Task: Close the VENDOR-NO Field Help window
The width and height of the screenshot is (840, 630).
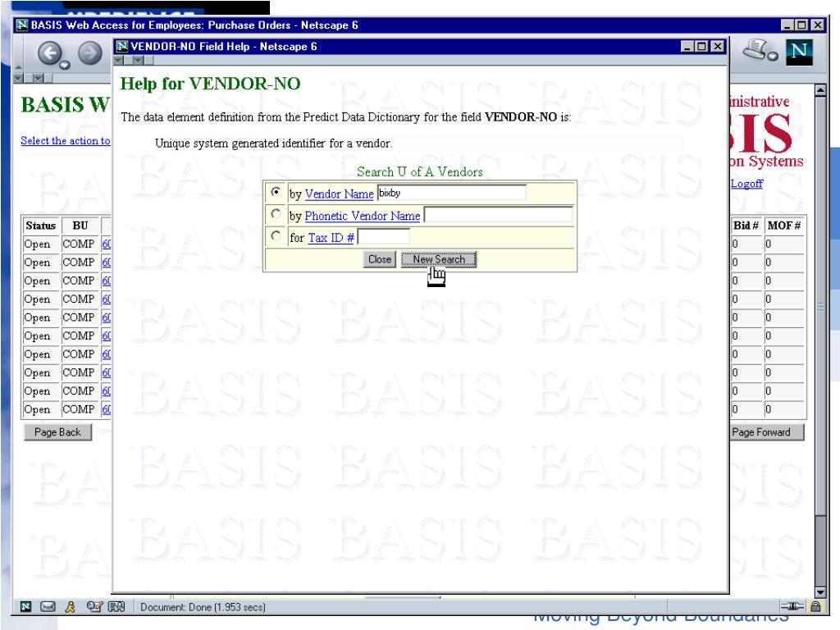Action: coord(718,47)
